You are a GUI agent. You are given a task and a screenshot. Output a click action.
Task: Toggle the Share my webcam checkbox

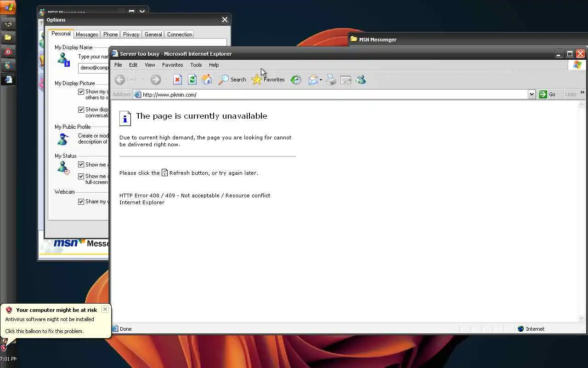click(x=81, y=201)
